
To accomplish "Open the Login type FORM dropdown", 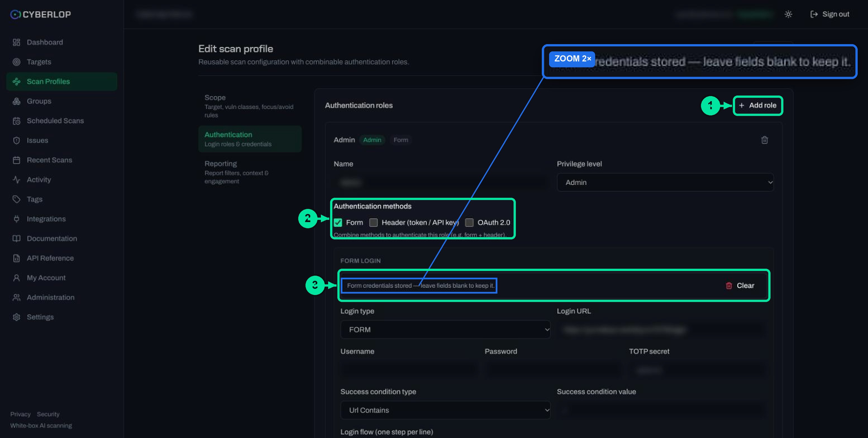I will [445, 330].
